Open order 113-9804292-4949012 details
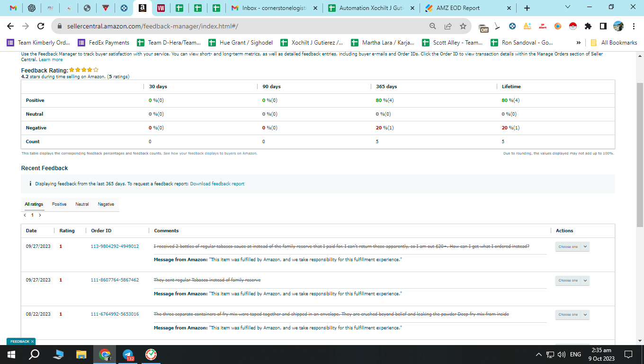The height and width of the screenshot is (364, 644). tap(115, 246)
